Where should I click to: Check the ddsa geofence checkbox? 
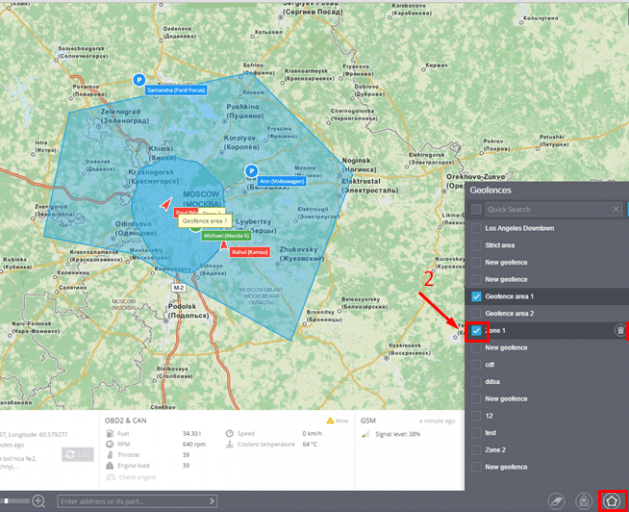[x=476, y=382]
